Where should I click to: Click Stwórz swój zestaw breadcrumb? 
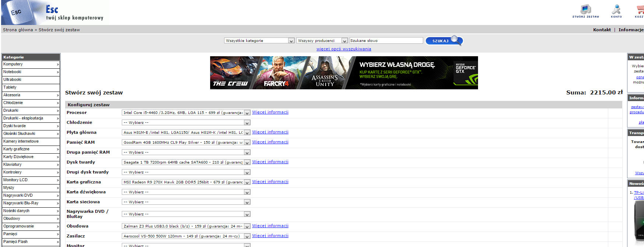(59, 30)
